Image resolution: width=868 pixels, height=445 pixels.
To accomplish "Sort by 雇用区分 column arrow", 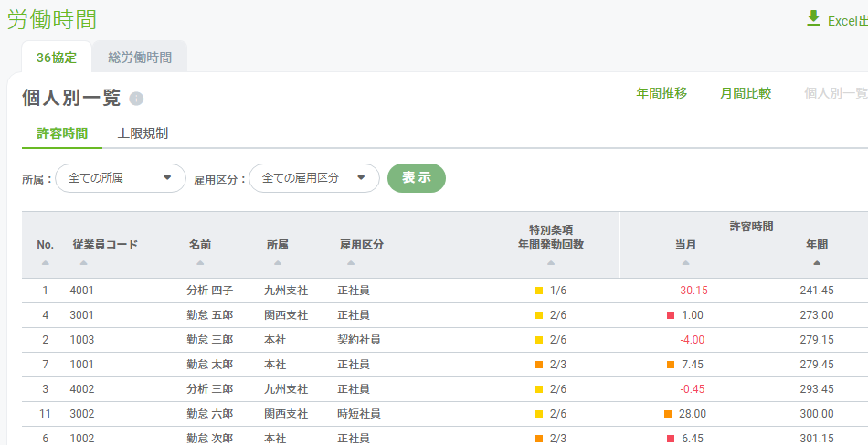I will coord(351,263).
